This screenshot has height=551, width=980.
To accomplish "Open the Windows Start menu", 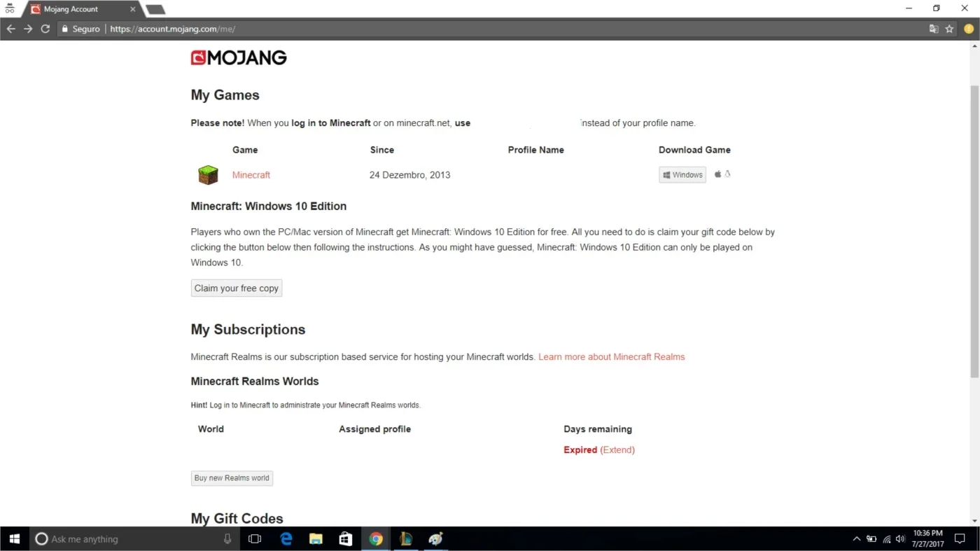I will point(14,539).
